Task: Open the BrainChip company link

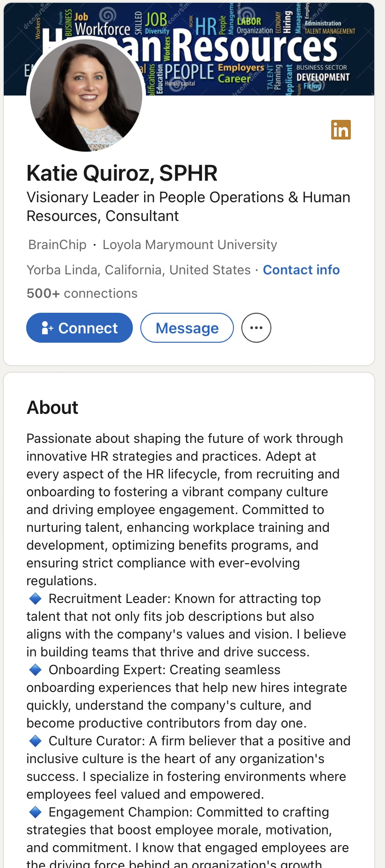Action: point(57,244)
